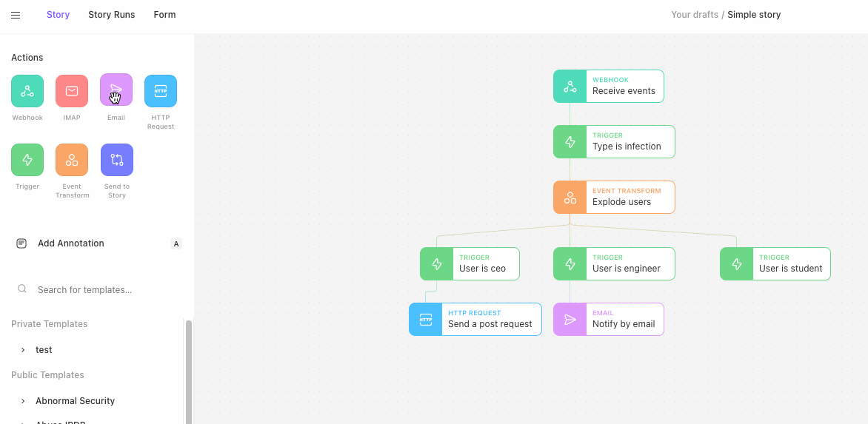The height and width of the screenshot is (424, 868).
Task: Click the Receive events webhook node icon
Action: pos(570,87)
